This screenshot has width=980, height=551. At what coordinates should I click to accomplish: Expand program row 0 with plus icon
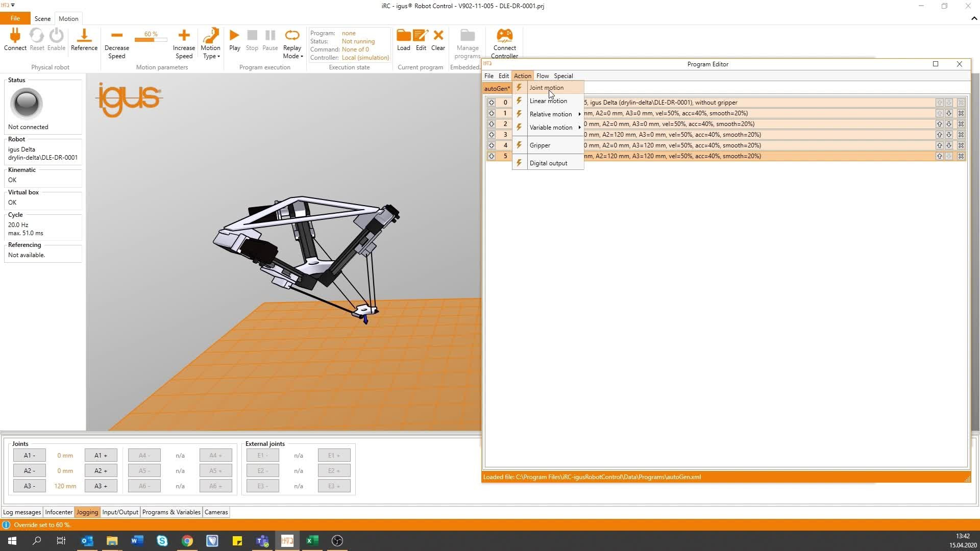click(492, 103)
